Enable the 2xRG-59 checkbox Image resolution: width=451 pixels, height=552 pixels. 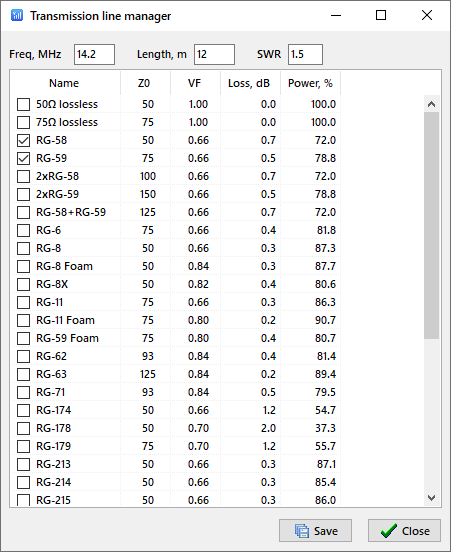pos(24,194)
